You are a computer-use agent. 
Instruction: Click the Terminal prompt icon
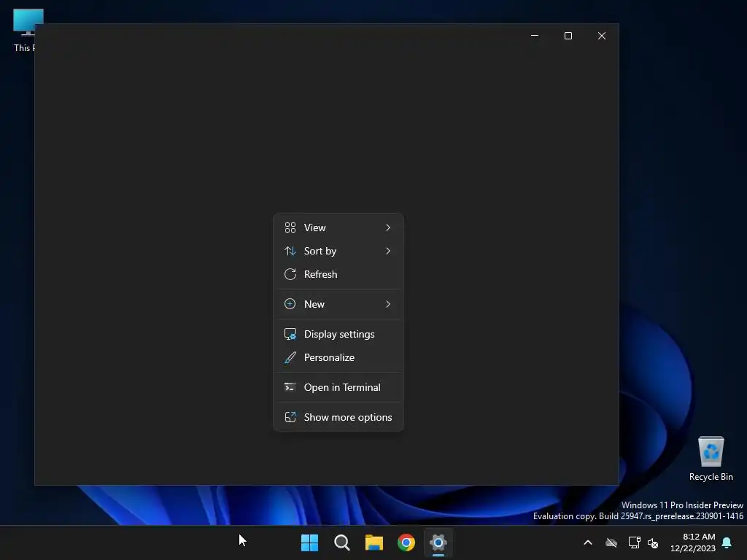[x=290, y=387]
